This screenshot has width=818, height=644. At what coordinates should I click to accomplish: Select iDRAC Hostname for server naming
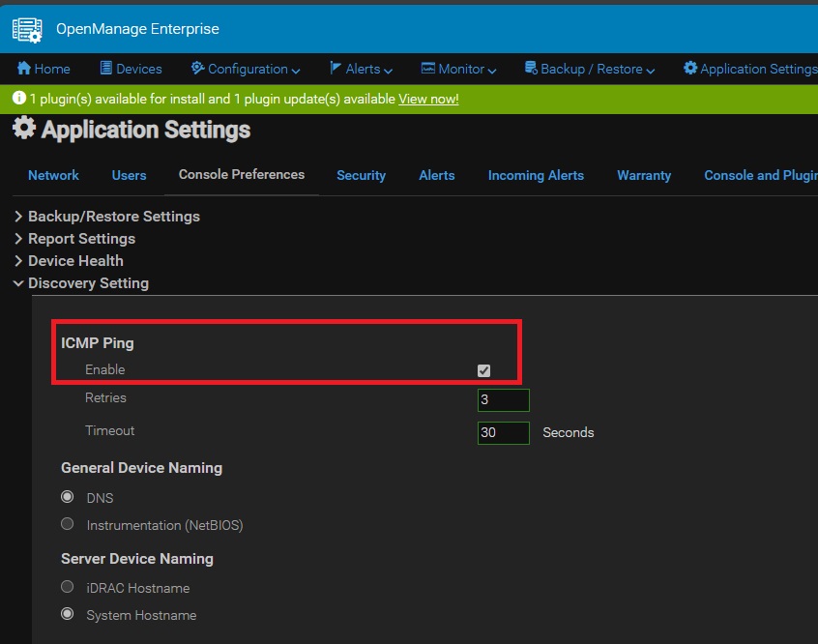point(67,586)
